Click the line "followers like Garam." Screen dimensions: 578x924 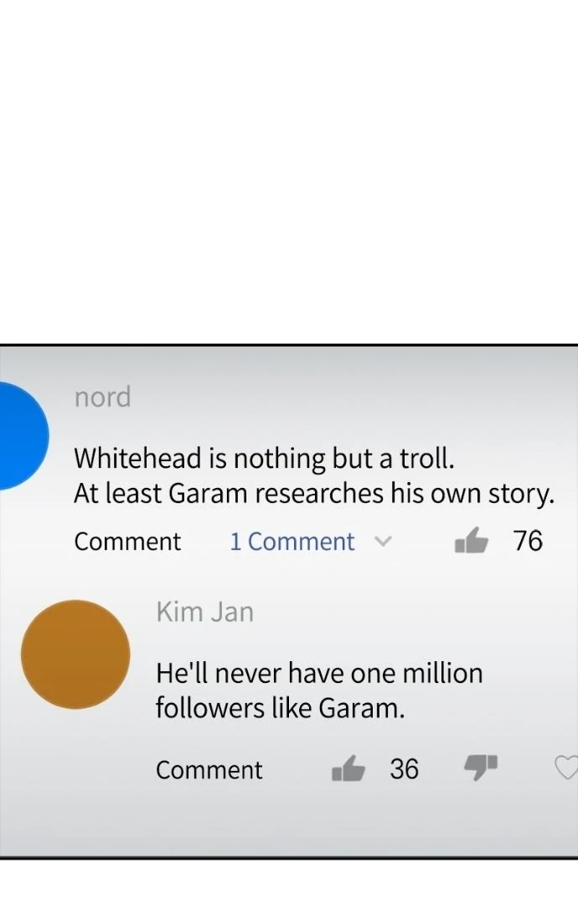[281, 708]
